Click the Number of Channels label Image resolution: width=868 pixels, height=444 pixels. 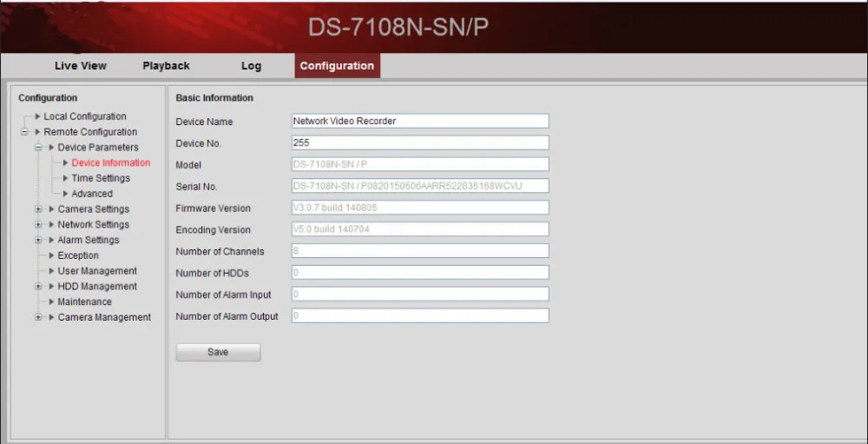pyautogui.click(x=220, y=252)
